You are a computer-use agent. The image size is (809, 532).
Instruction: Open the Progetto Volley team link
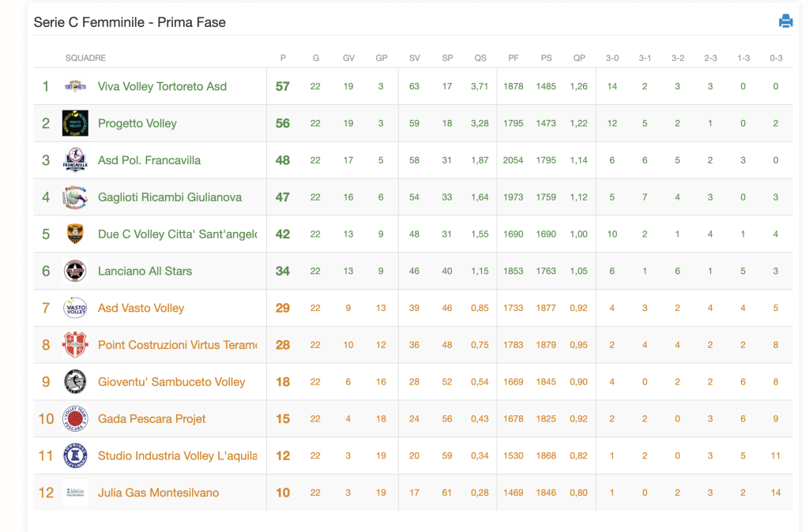tap(137, 123)
